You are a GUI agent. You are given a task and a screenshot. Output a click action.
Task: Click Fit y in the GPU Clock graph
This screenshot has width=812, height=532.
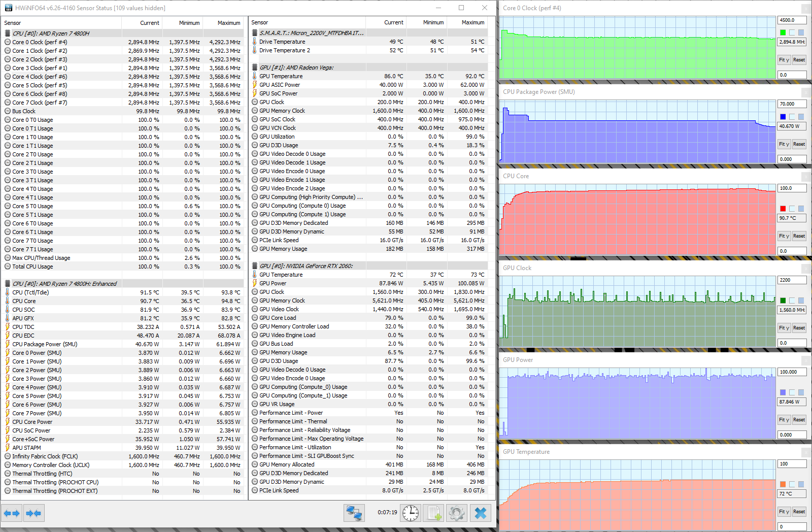[x=784, y=328]
